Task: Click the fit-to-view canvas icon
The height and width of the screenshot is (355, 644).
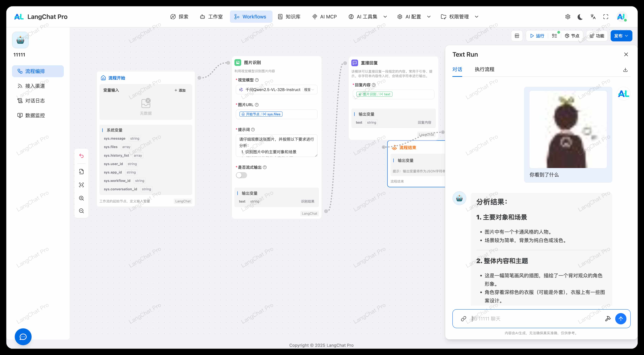Action: coord(81,185)
